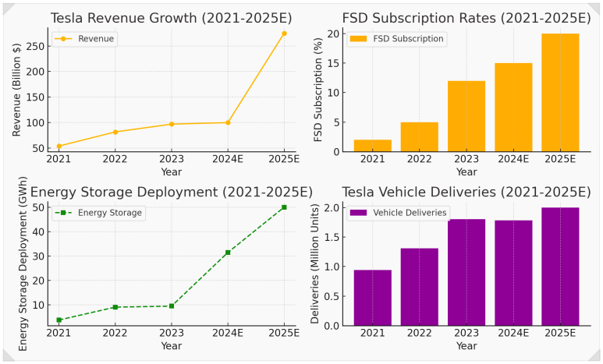This screenshot has width=603, height=364.
Task: Click the 2025E data point on revenue line
Action: pos(284,34)
